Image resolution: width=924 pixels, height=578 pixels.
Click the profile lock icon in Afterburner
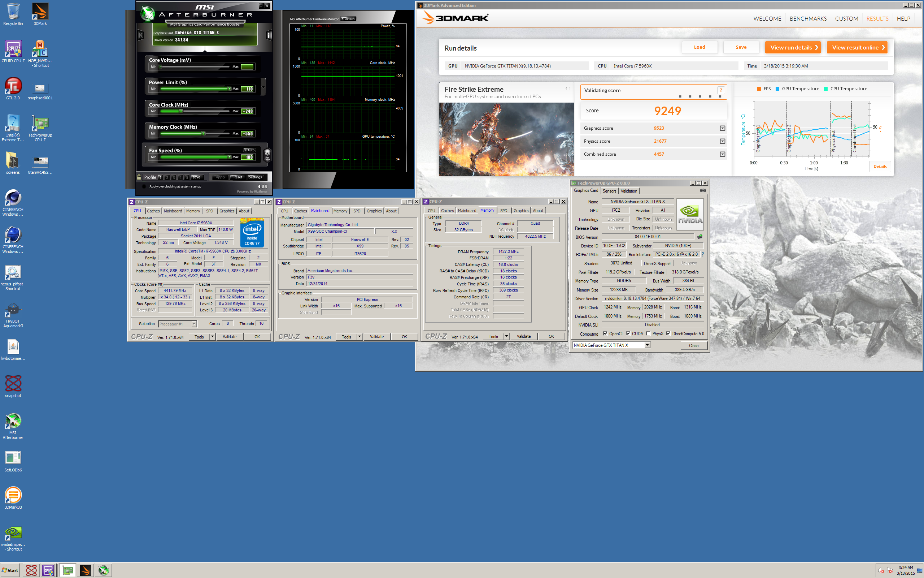(139, 177)
